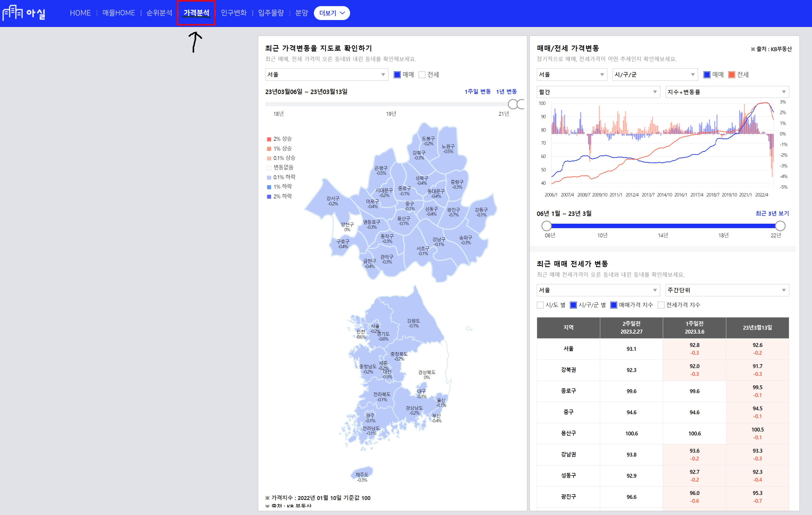This screenshot has width=812, height=515.
Task: Click 강남구 district on the Seoul map
Action: point(439,242)
